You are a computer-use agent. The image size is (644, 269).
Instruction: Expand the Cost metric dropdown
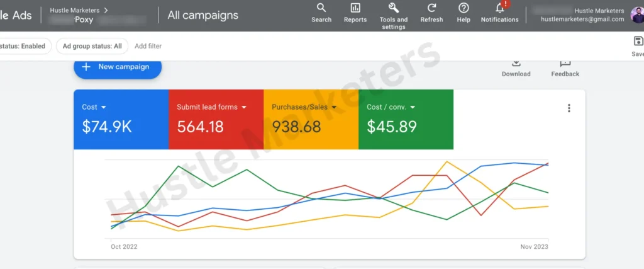pyautogui.click(x=103, y=107)
